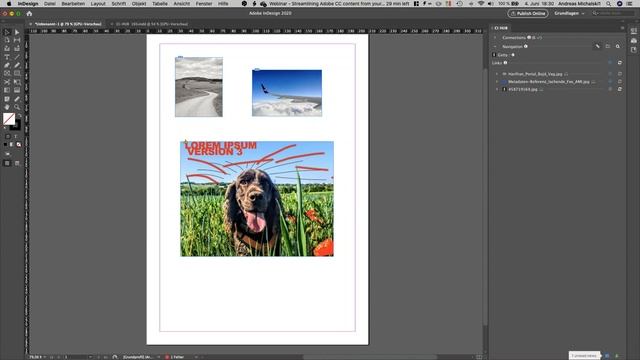The image size is (640, 360).
Task: Select the Page tool
Action: 7,40
